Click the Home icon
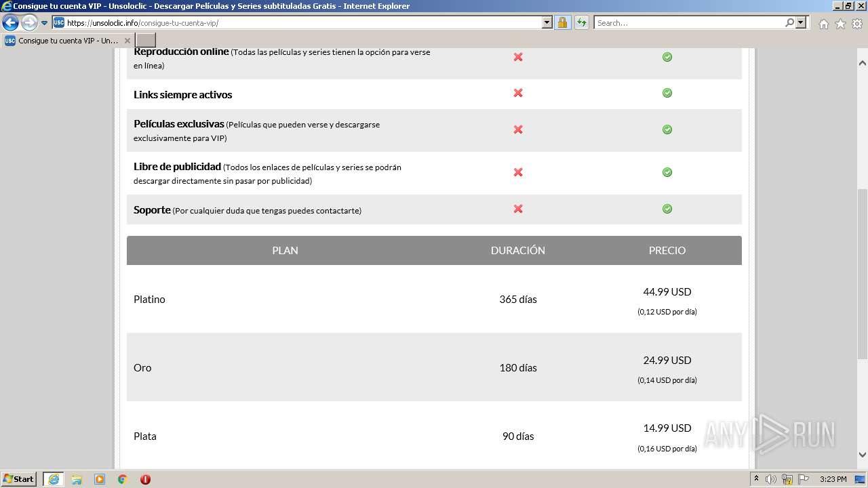The width and height of the screenshot is (868, 488). click(x=823, y=24)
